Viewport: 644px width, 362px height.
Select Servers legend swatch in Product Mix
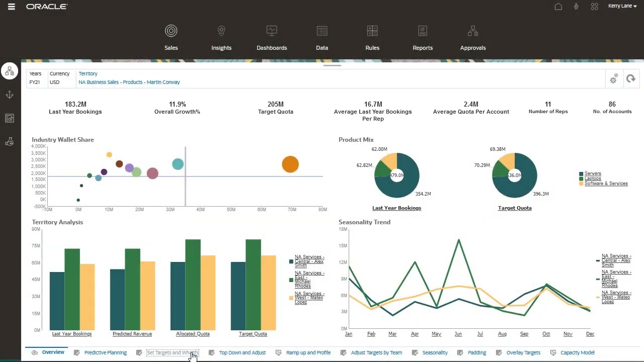click(x=582, y=173)
